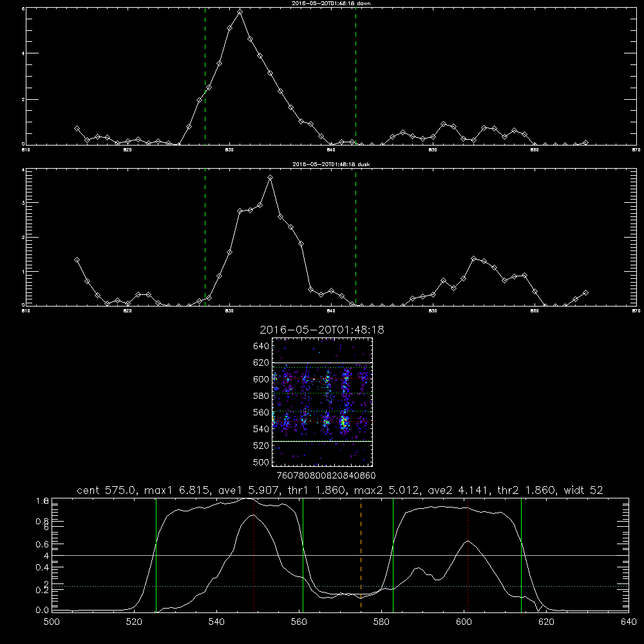Click the green vertical line near 525 in the bottom plot
The image size is (644, 644).
click(x=156, y=555)
